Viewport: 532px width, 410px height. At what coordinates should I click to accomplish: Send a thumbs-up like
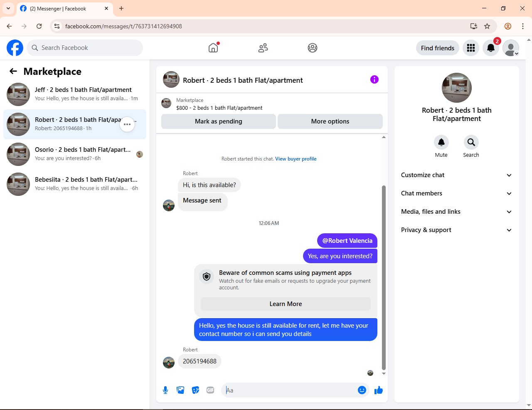tap(379, 390)
